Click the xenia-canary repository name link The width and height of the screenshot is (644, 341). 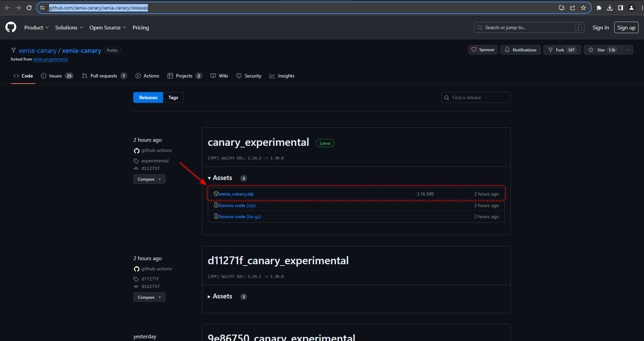pos(82,50)
